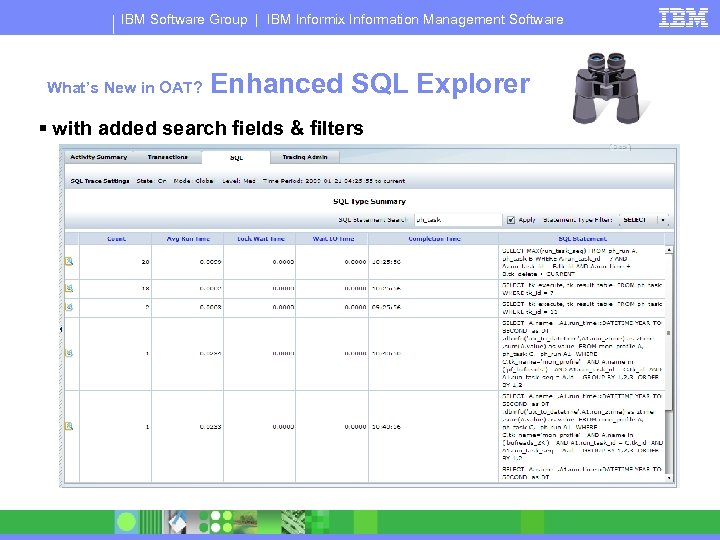The image size is (720, 540).
Task: Click the SQL Statement Search input field
Action: (458, 220)
